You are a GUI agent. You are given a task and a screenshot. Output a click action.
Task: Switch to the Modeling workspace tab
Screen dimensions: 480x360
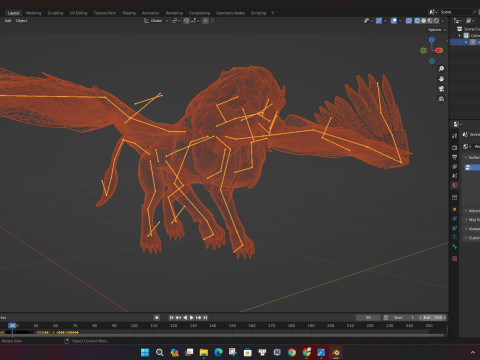(33, 13)
